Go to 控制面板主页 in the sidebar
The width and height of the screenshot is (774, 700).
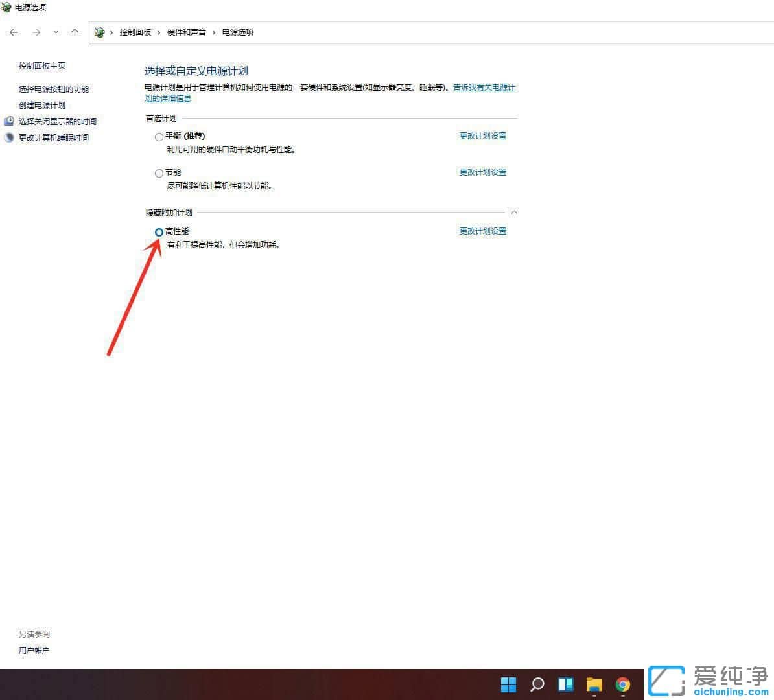tap(41, 65)
